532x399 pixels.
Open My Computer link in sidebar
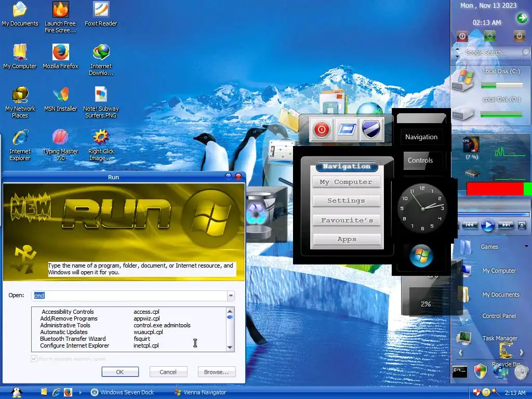[x=499, y=271]
